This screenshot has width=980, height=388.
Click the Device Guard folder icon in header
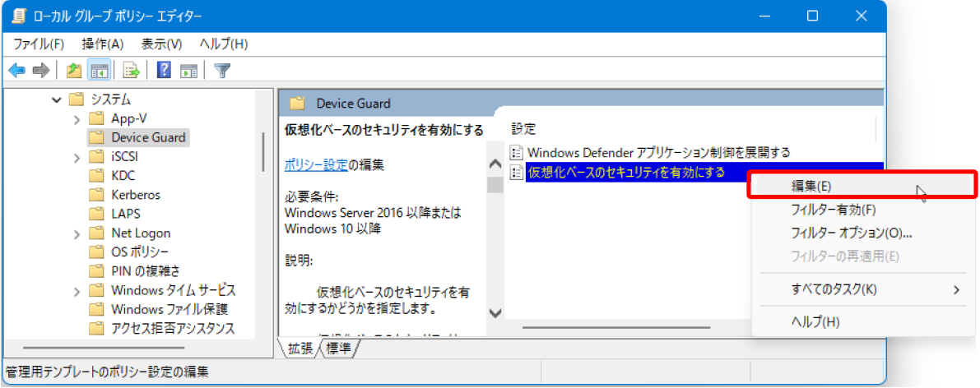298,103
